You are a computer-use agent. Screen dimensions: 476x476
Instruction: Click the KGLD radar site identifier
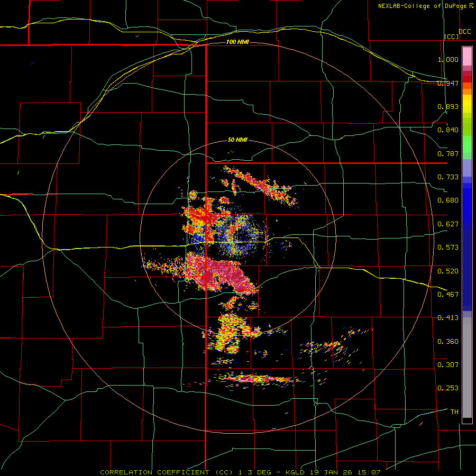(x=296, y=472)
